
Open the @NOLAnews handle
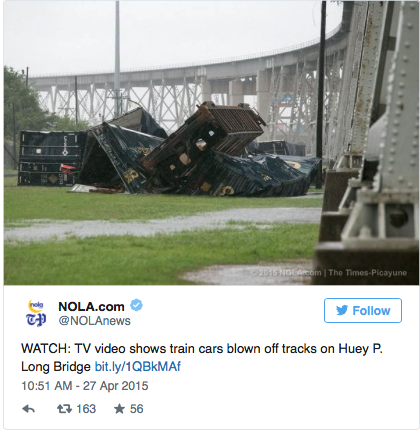(x=94, y=321)
